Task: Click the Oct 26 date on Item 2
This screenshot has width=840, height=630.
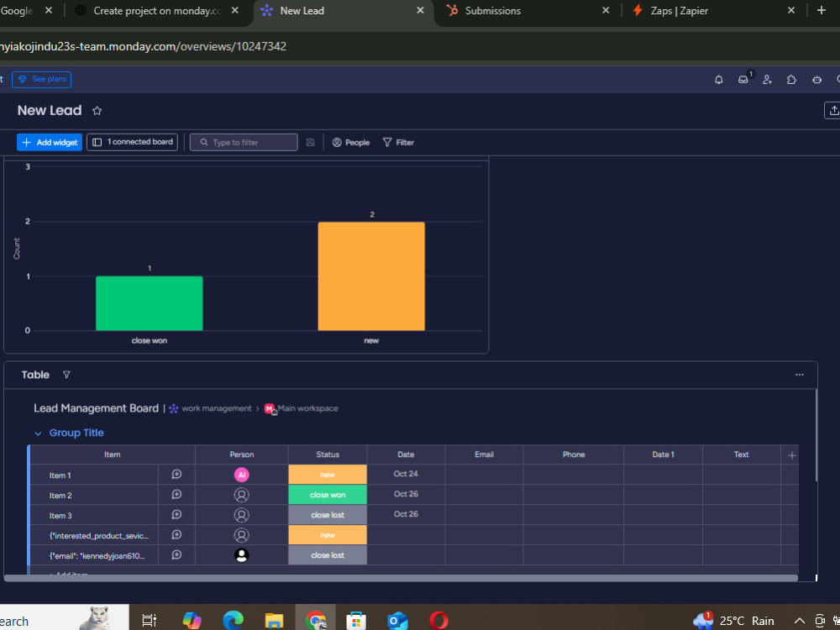Action: pos(406,494)
